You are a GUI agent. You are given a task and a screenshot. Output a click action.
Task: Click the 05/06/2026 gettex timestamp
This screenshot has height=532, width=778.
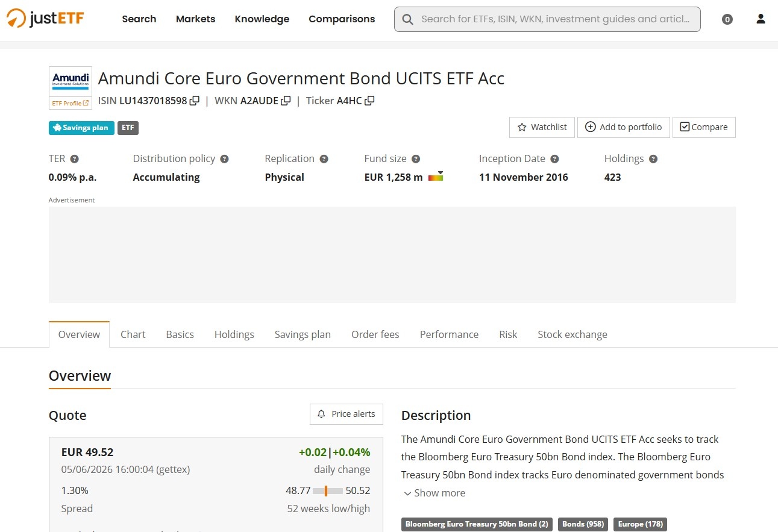pyautogui.click(x=125, y=469)
